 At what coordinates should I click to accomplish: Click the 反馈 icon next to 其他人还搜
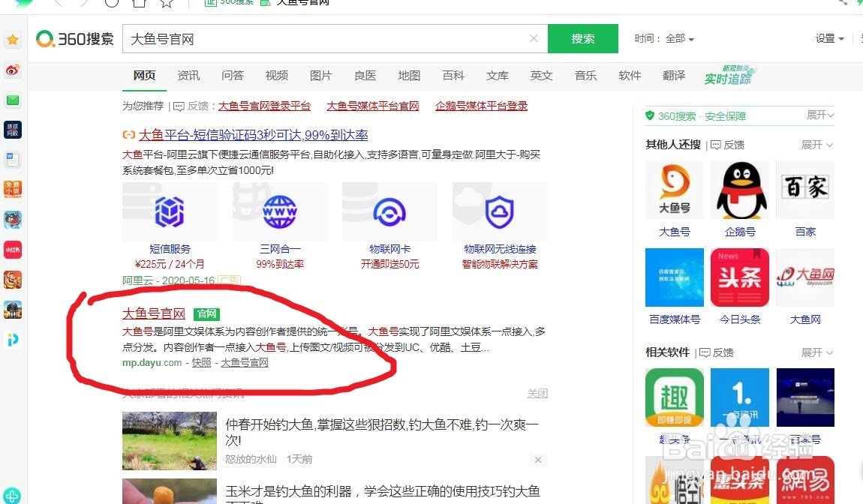[x=715, y=145]
